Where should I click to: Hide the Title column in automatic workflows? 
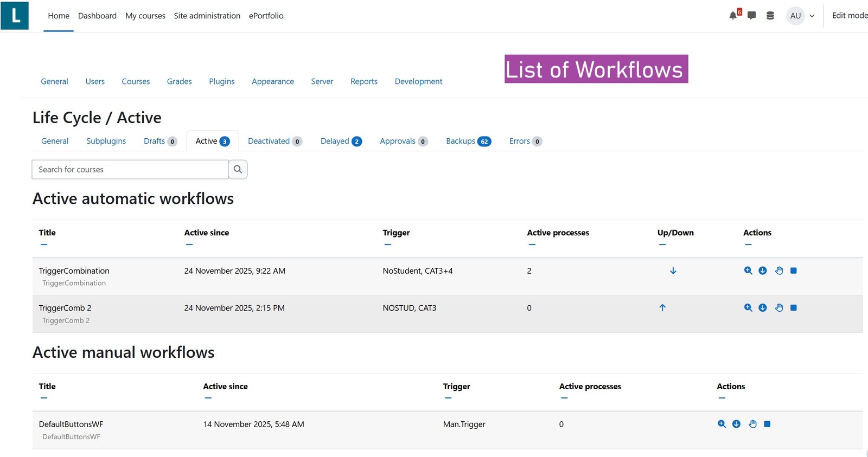pyautogui.click(x=44, y=244)
